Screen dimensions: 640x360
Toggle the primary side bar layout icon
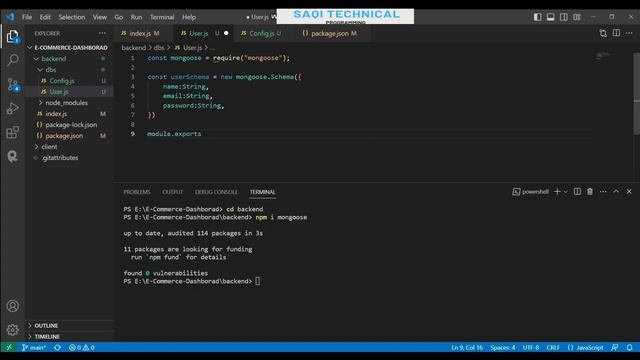point(538,17)
